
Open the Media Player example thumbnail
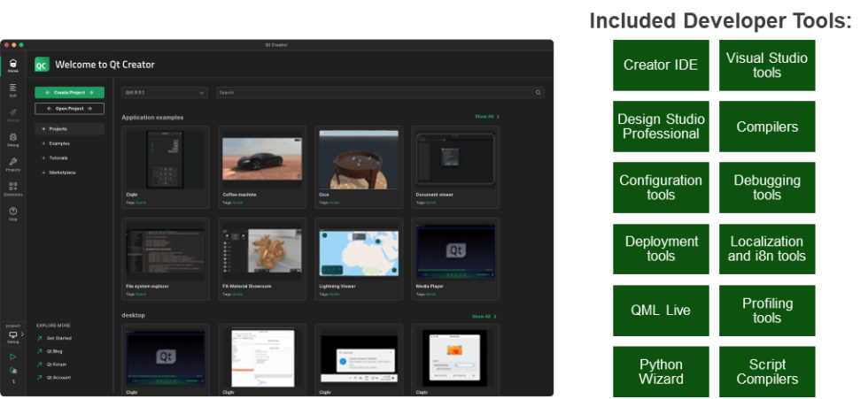coord(455,251)
